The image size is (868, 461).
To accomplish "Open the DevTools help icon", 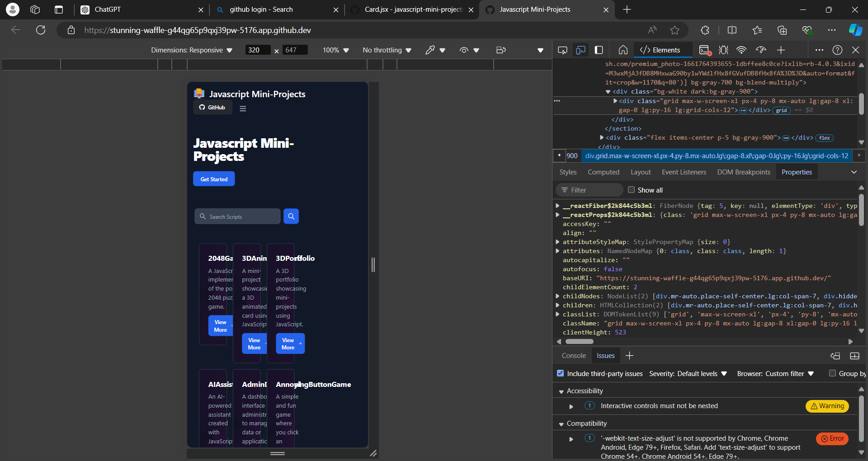I will click(x=838, y=50).
